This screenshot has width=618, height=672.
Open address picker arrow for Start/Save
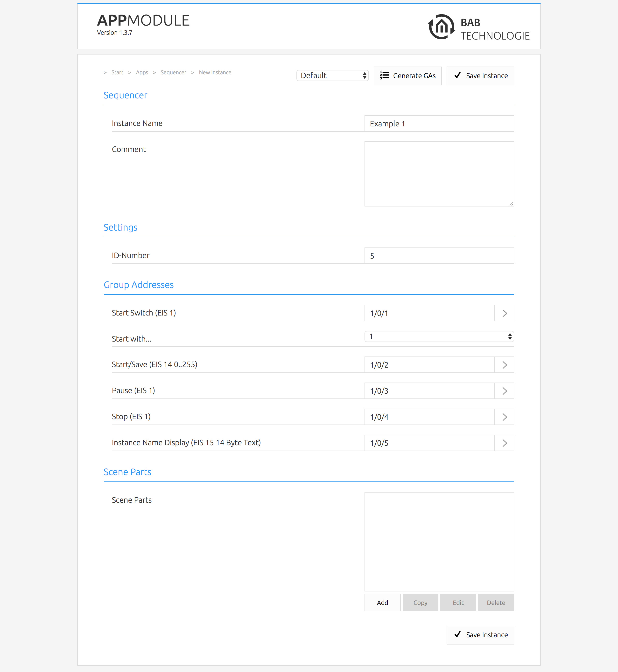(504, 364)
